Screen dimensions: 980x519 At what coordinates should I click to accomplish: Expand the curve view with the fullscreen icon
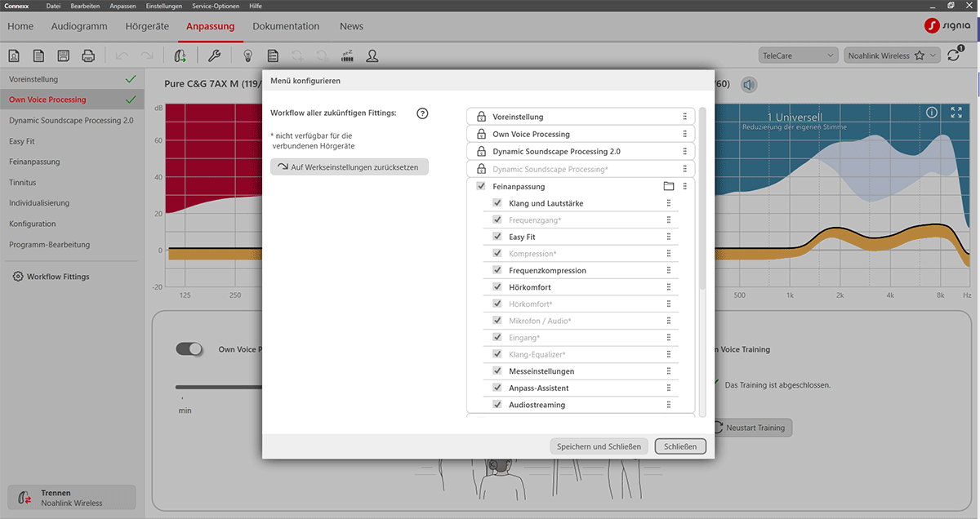tap(956, 112)
